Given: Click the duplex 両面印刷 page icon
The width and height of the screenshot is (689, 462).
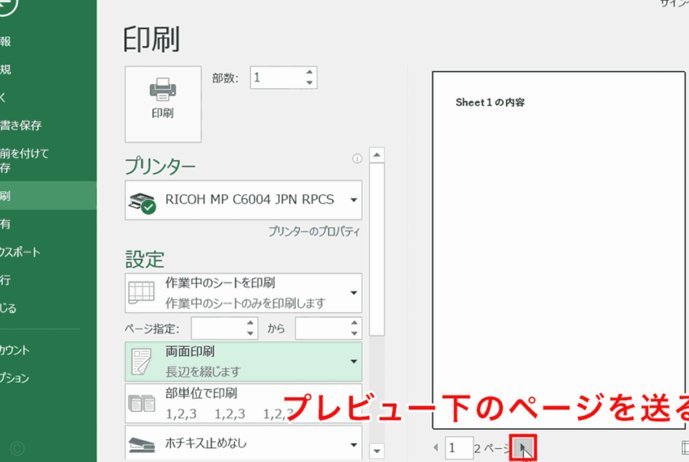Looking at the screenshot, I should point(141,362).
